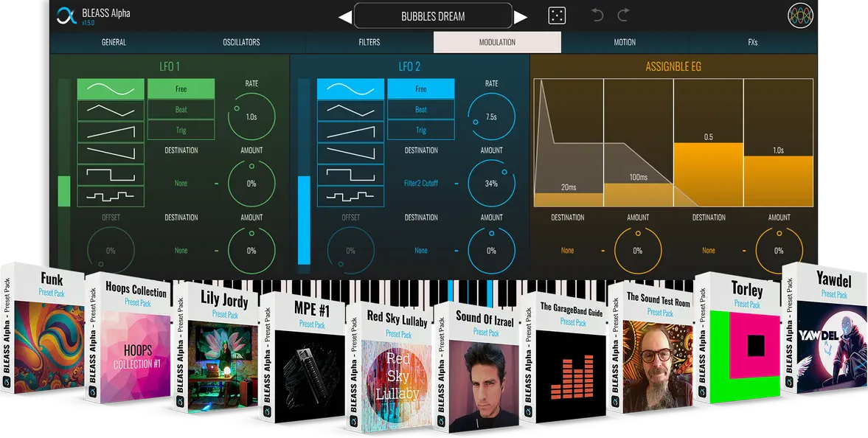
Task: Open Assignable EG second destination None
Action: [x=709, y=250]
